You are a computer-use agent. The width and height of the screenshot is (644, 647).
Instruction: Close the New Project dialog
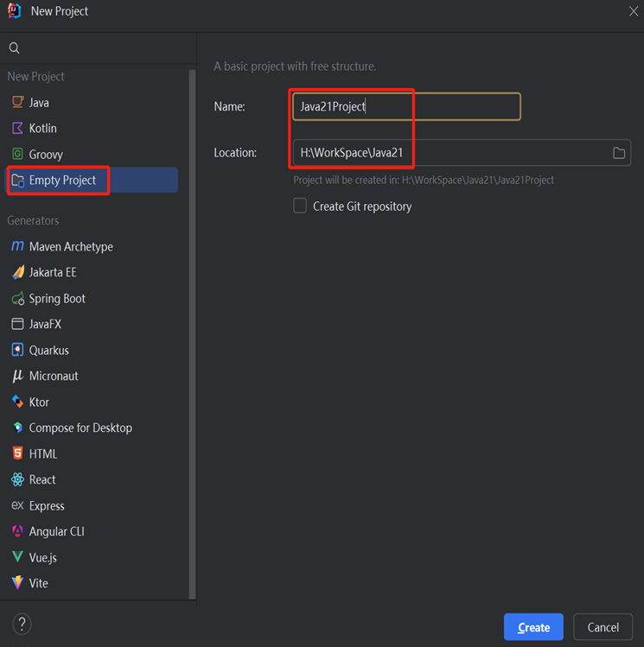click(634, 11)
